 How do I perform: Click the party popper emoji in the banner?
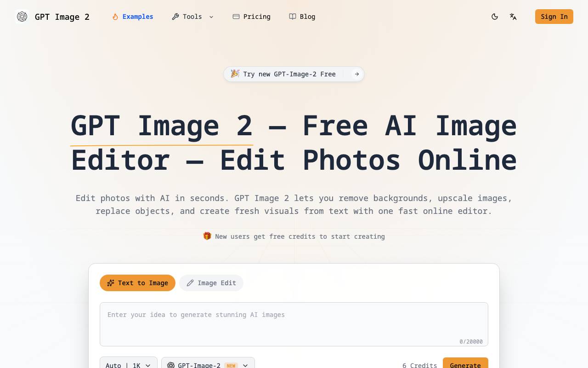(235, 74)
